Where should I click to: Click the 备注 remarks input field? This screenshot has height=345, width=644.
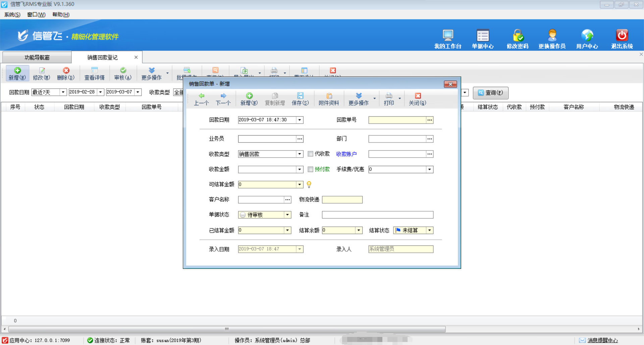click(377, 215)
